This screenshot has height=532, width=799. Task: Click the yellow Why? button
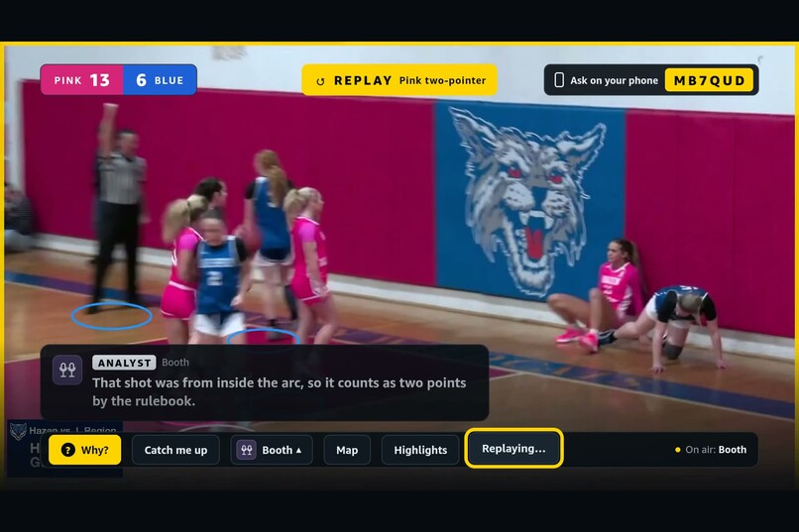[x=85, y=450]
